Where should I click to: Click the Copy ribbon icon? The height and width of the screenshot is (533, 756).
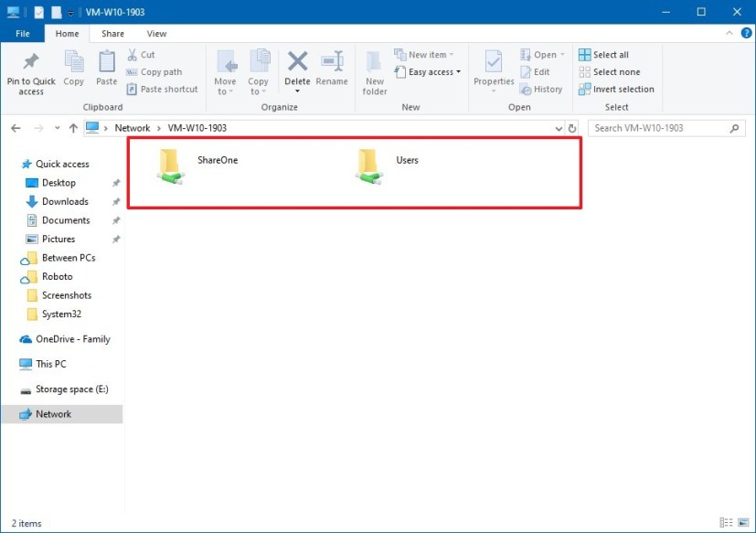[x=74, y=62]
